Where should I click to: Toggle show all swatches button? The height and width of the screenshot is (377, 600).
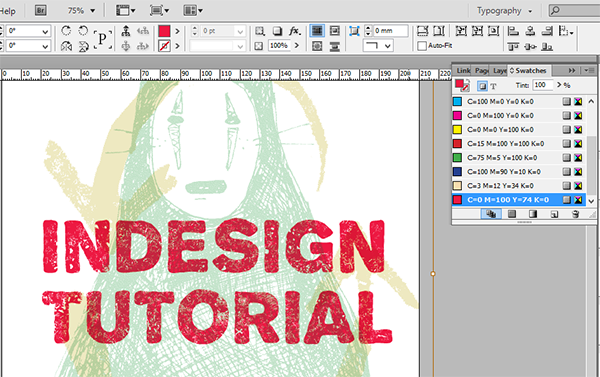[491, 214]
